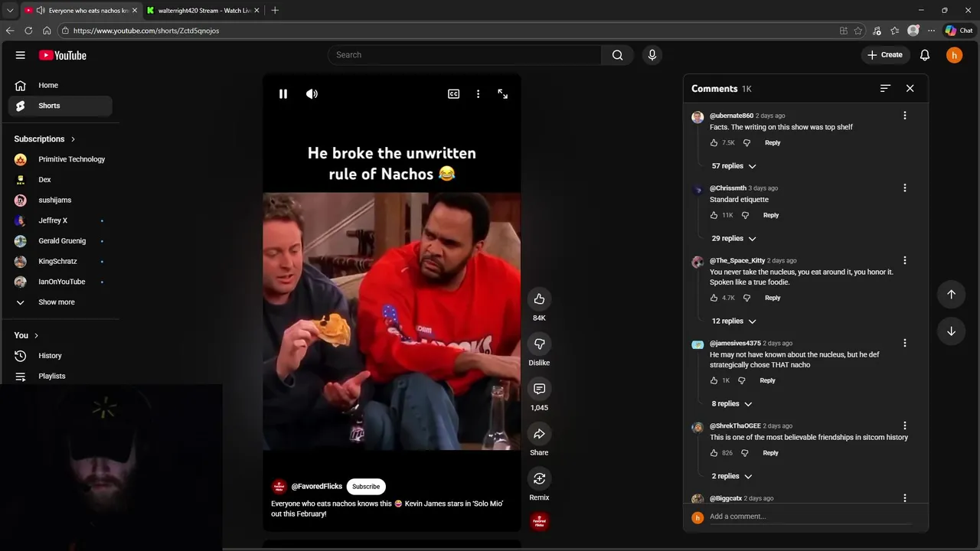Open the browser tab list dropdown
This screenshot has height=551, width=980.
pos(9,11)
